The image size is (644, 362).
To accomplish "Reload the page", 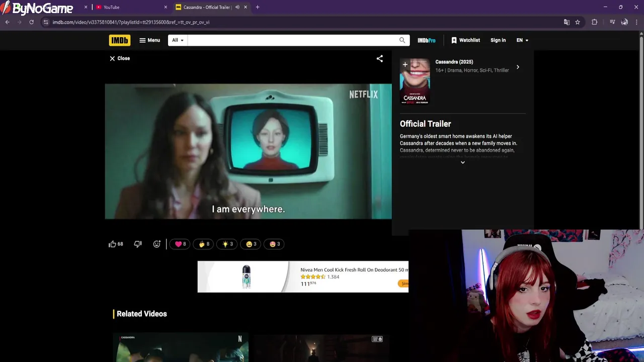I will pos(31,22).
